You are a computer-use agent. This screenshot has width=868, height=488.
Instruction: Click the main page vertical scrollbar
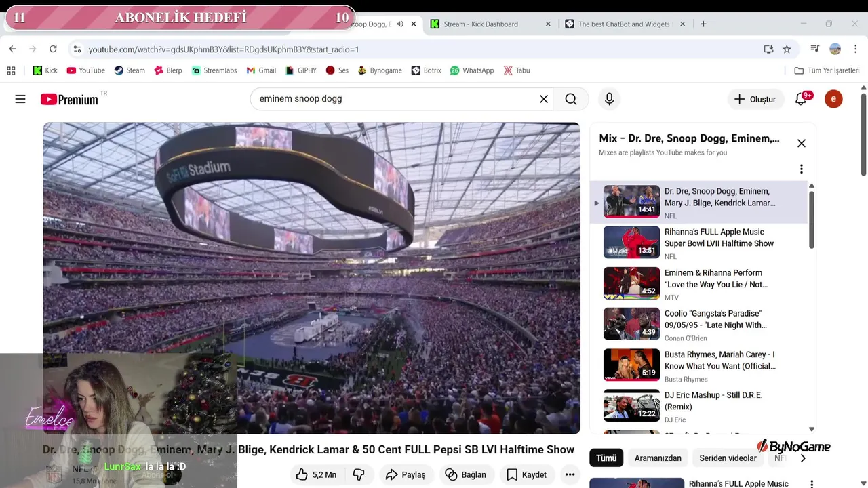point(863,133)
